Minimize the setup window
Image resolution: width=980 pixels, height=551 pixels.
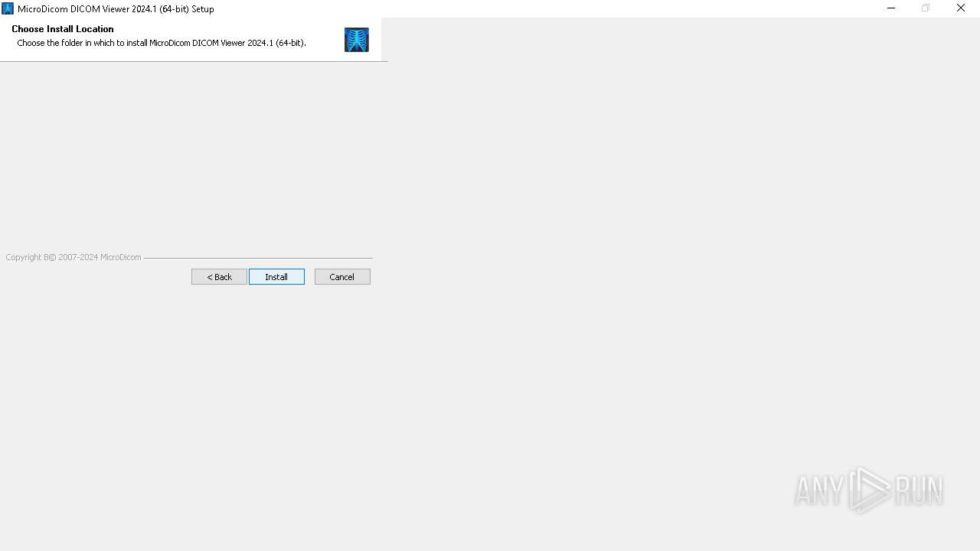891,8
